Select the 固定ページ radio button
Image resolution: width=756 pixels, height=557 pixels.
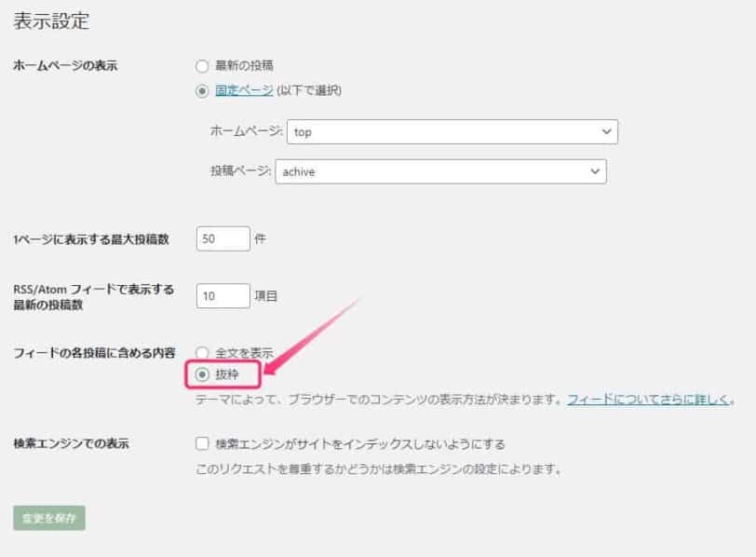pyautogui.click(x=202, y=90)
